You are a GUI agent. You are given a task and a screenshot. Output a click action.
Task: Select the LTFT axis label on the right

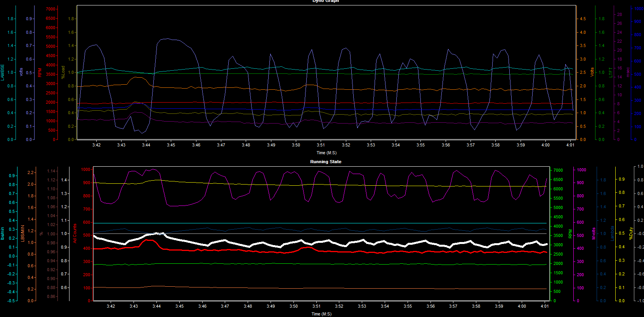click(610, 72)
